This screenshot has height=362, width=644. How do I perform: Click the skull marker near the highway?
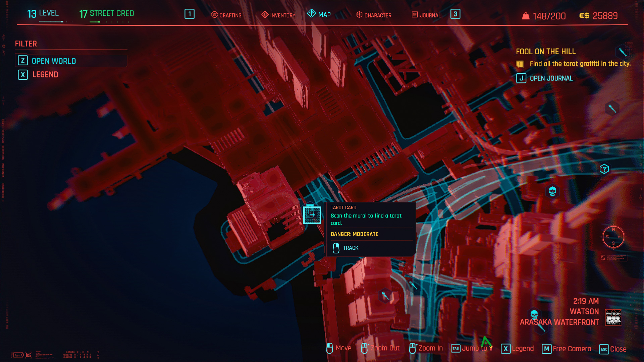[x=552, y=191]
